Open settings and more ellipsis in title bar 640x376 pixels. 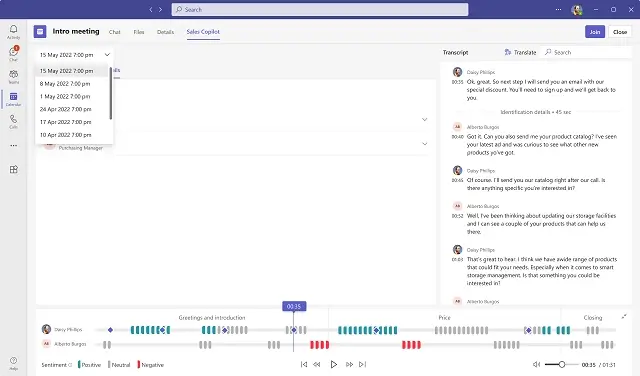[x=558, y=9]
